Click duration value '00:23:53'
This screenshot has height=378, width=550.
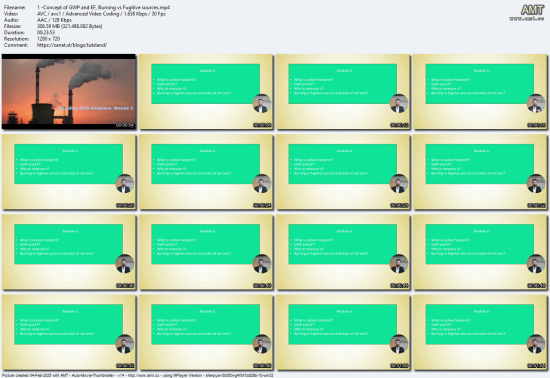click(46, 33)
